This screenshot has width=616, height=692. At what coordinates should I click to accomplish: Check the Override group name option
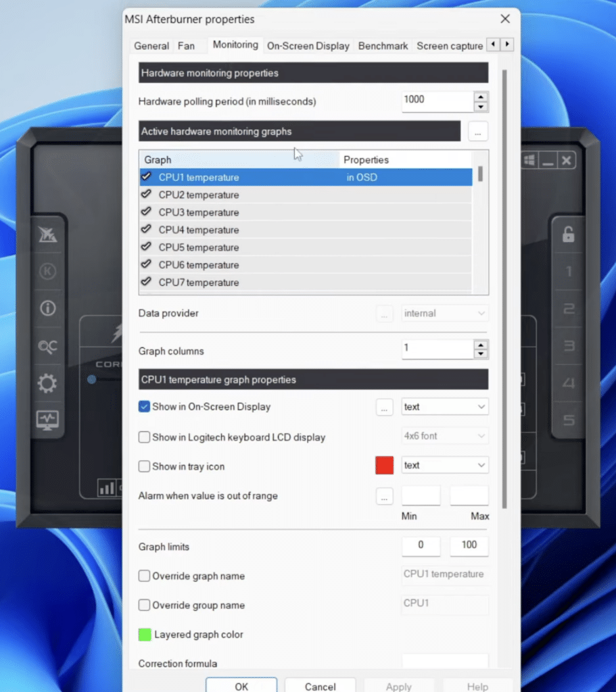[x=144, y=605]
